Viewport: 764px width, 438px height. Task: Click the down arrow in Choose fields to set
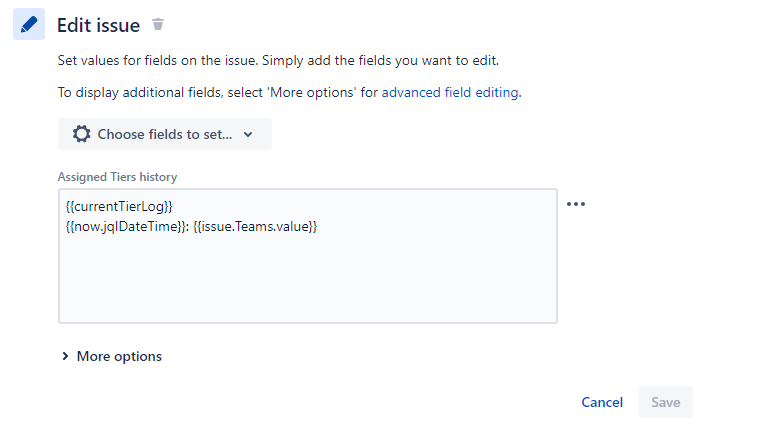click(x=248, y=134)
